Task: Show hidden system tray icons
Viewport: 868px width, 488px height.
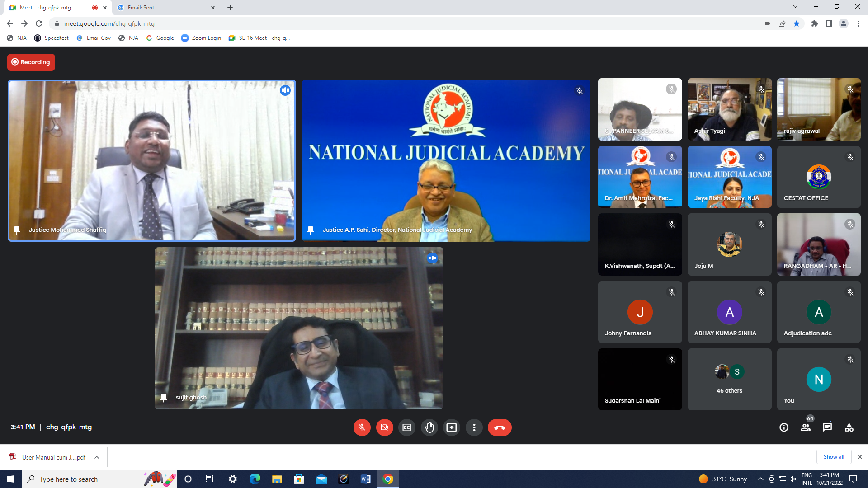Action: pos(761,479)
